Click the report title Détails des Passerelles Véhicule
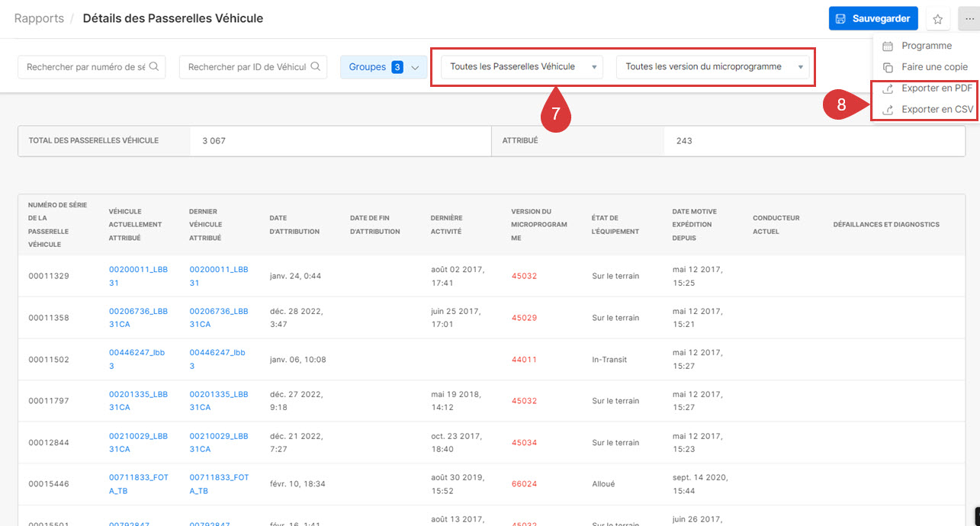The width and height of the screenshot is (980, 526). pyautogui.click(x=173, y=18)
